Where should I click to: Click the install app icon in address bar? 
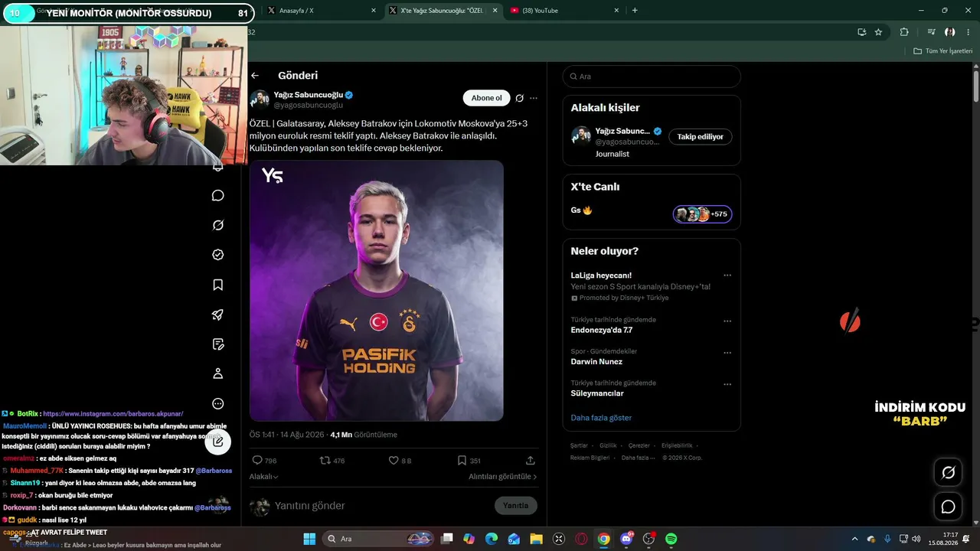[861, 32]
